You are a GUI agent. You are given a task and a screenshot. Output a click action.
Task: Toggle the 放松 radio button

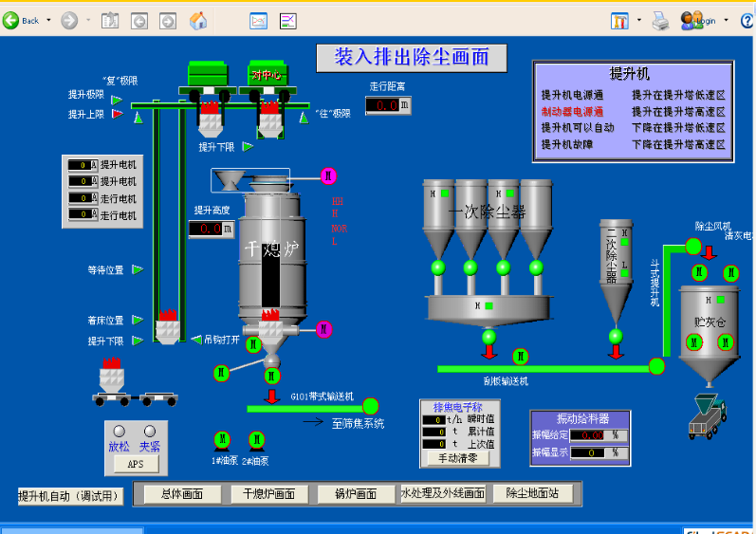[x=119, y=430]
